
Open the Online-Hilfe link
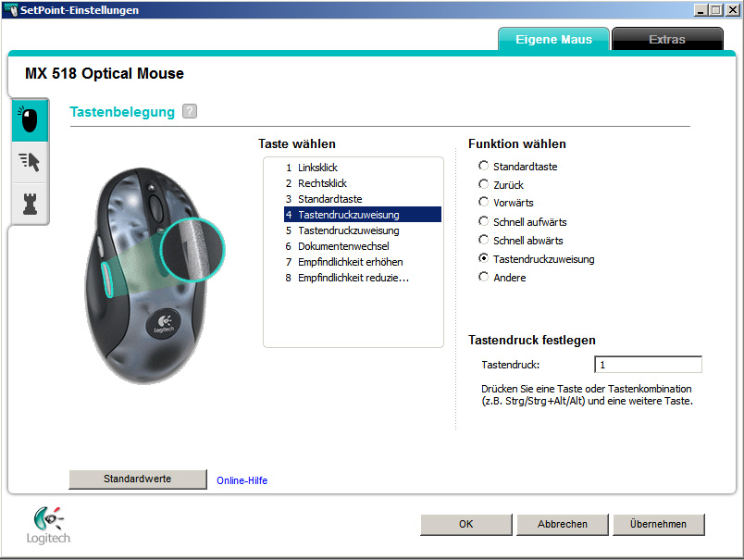pos(242,480)
